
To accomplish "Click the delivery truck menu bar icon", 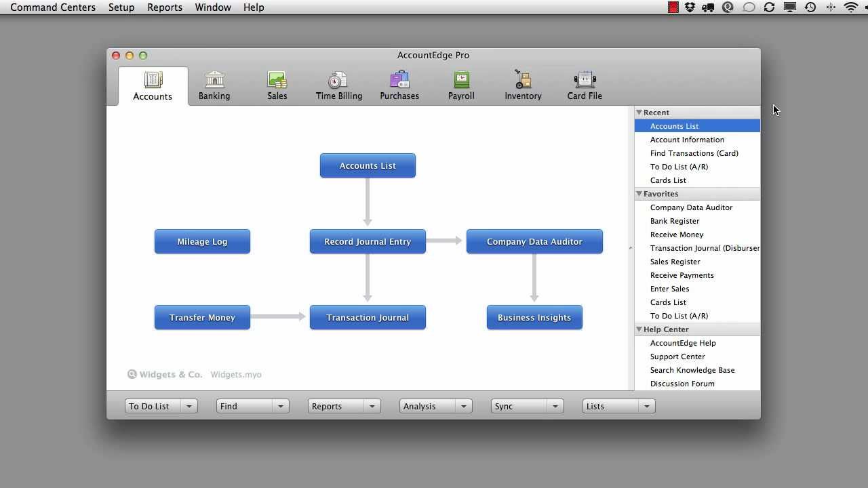I will tap(709, 7).
